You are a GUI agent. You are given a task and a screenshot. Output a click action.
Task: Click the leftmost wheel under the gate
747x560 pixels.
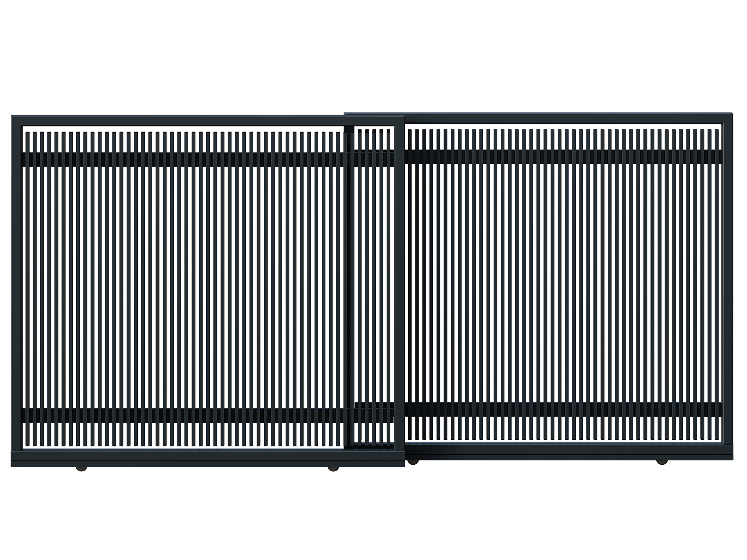[82, 469]
